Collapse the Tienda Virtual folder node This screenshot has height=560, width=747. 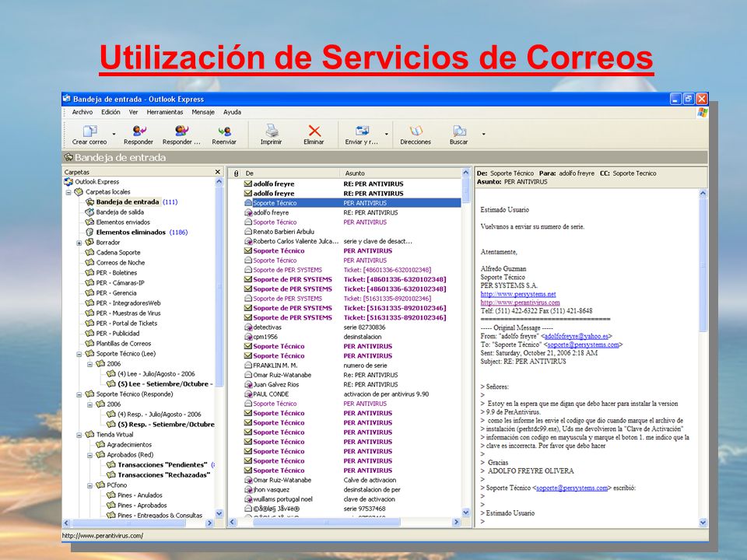pos(79,436)
